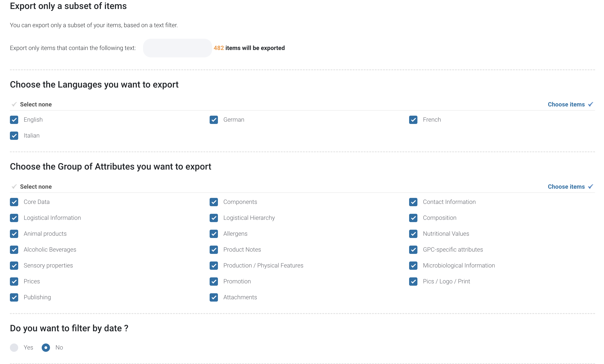The image size is (604, 364).
Task: Select Yes to filter by date
Action: [14, 347]
